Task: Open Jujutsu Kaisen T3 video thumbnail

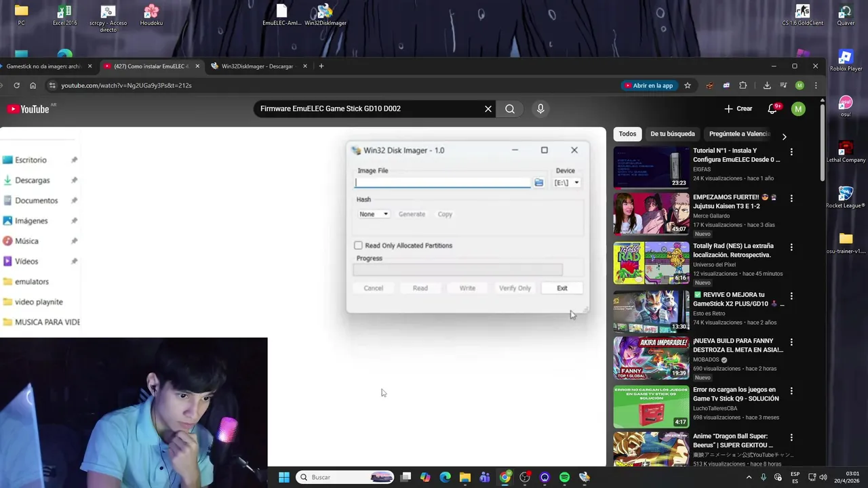Action: (651, 214)
